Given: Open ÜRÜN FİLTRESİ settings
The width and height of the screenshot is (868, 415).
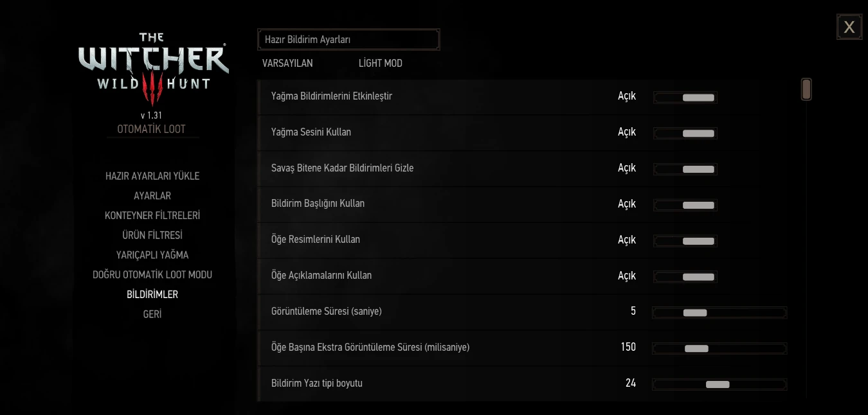Looking at the screenshot, I should [x=152, y=235].
